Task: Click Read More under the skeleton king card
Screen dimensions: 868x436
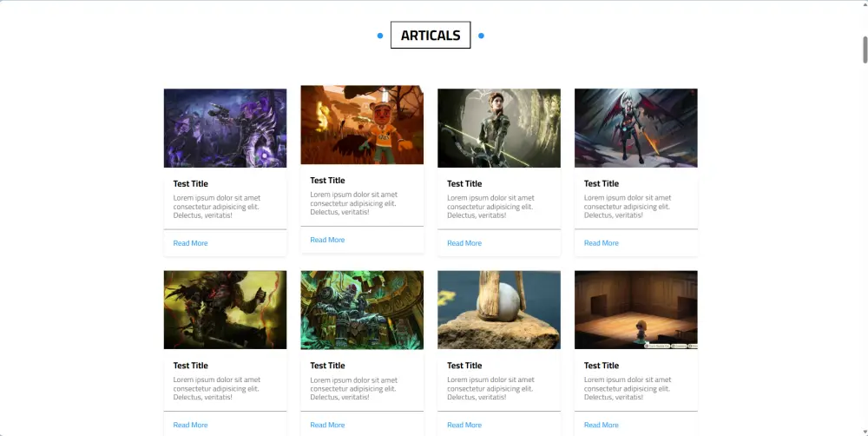Action: pyautogui.click(x=327, y=425)
